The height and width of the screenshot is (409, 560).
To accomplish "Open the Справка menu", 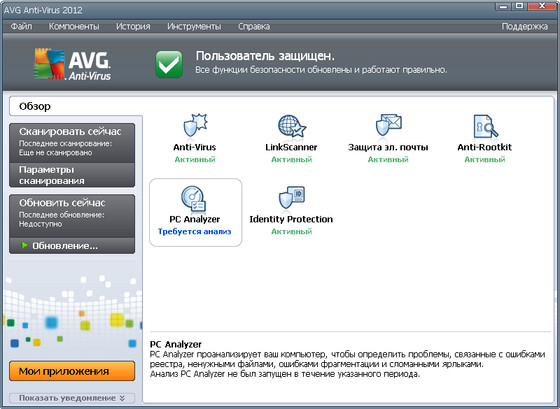I will (254, 26).
